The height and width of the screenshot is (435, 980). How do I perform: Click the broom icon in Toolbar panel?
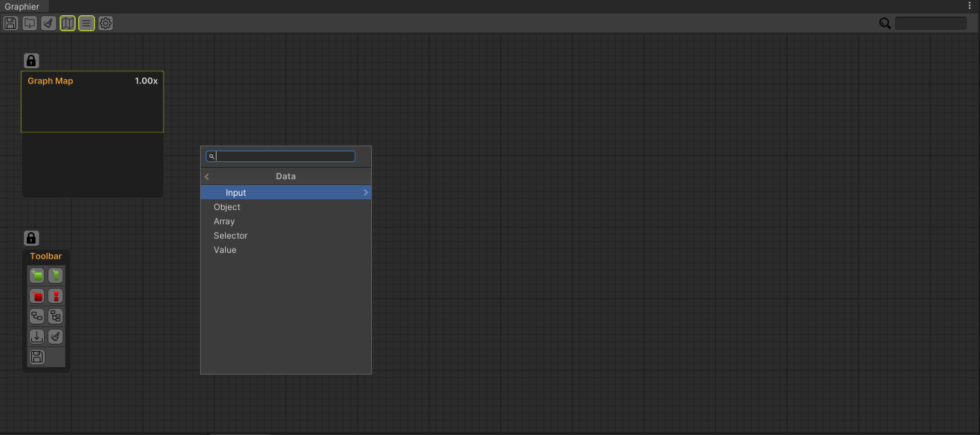[x=55, y=337]
